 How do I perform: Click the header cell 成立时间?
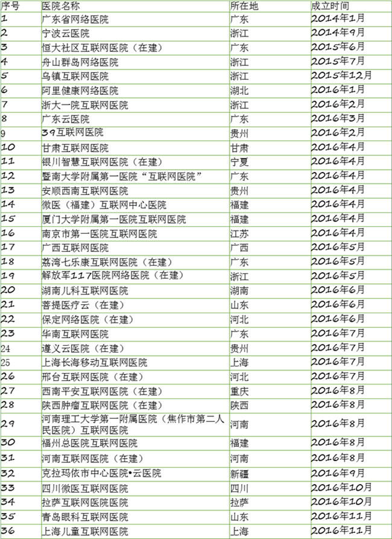tap(351, 6)
